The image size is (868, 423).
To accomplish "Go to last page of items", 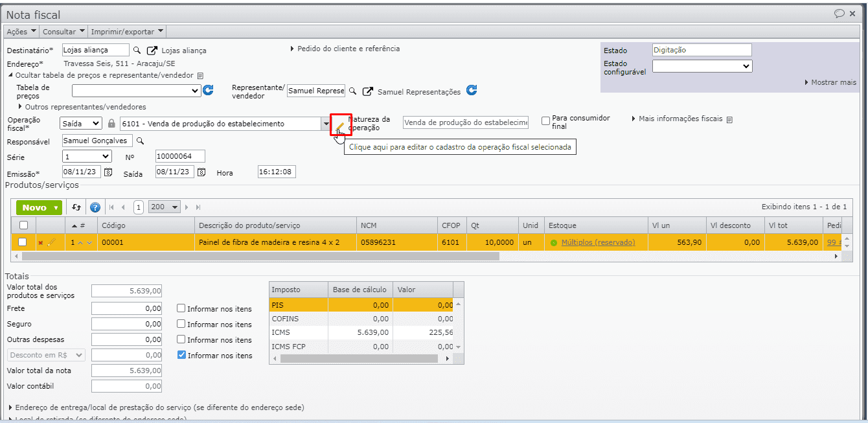I will (198, 207).
